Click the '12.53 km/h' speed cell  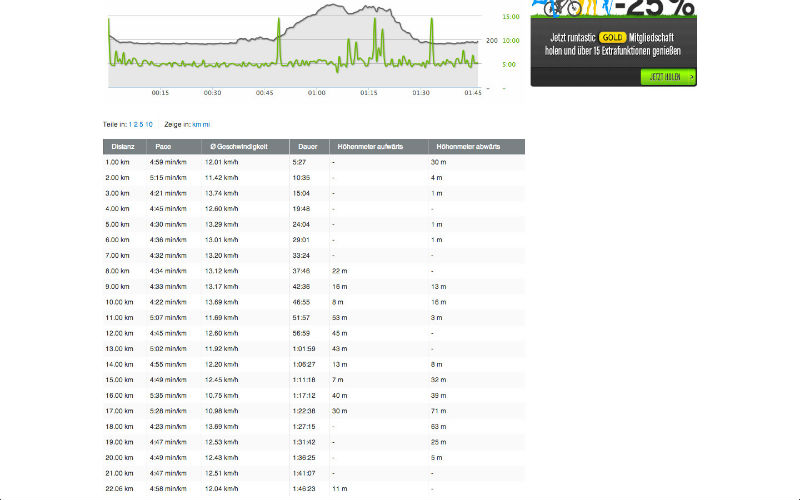pyautogui.click(x=221, y=442)
